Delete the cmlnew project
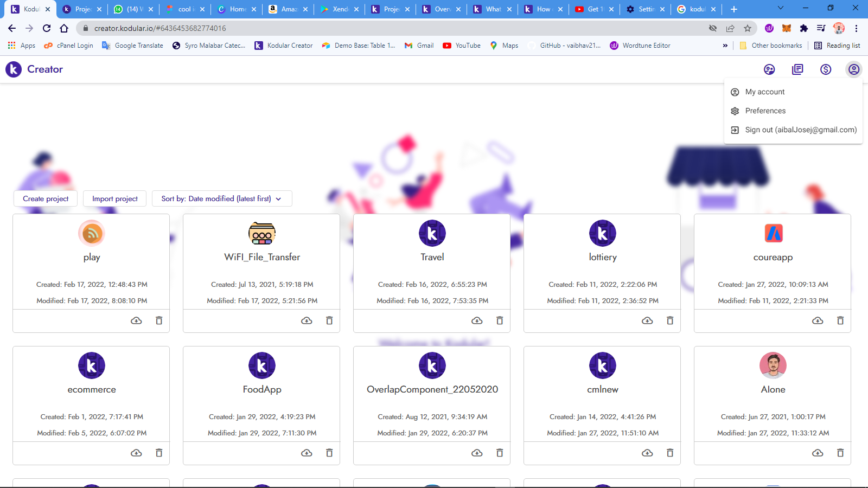This screenshot has height=488, width=868. tap(670, 453)
